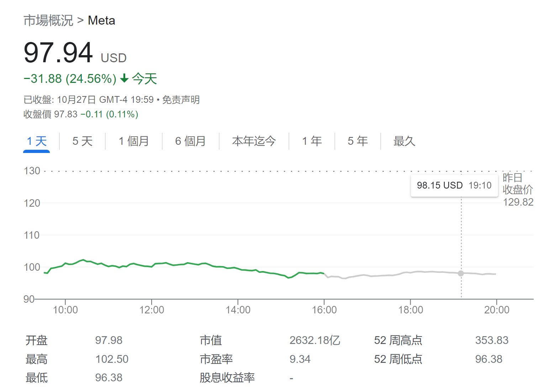Click the green down arrow beside 今天

click(x=124, y=78)
